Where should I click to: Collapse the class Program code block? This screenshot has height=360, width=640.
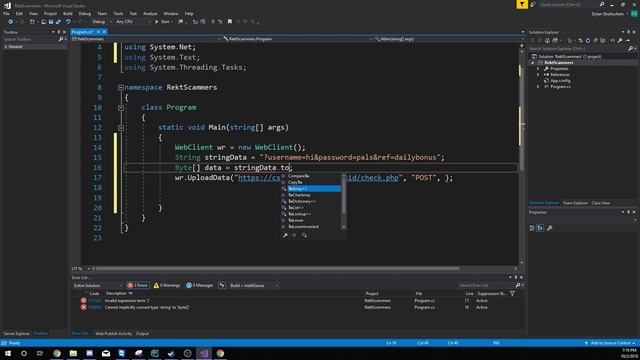121,107
